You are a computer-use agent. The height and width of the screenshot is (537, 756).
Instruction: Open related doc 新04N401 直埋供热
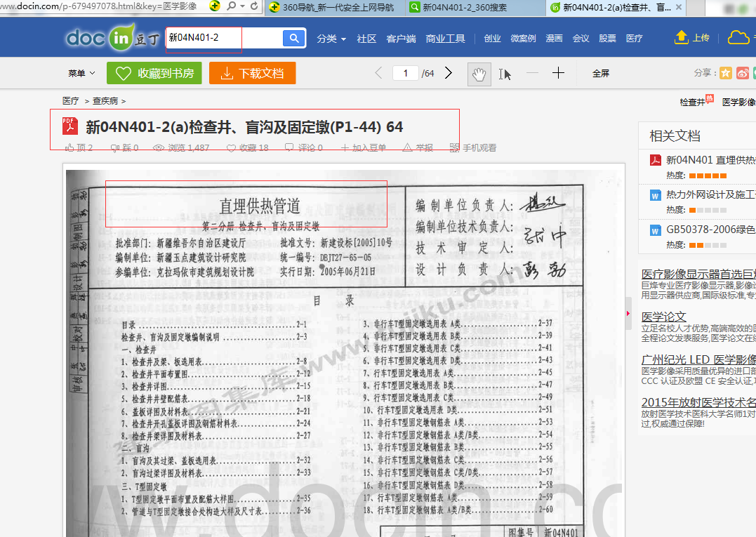[x=710, y=160]
